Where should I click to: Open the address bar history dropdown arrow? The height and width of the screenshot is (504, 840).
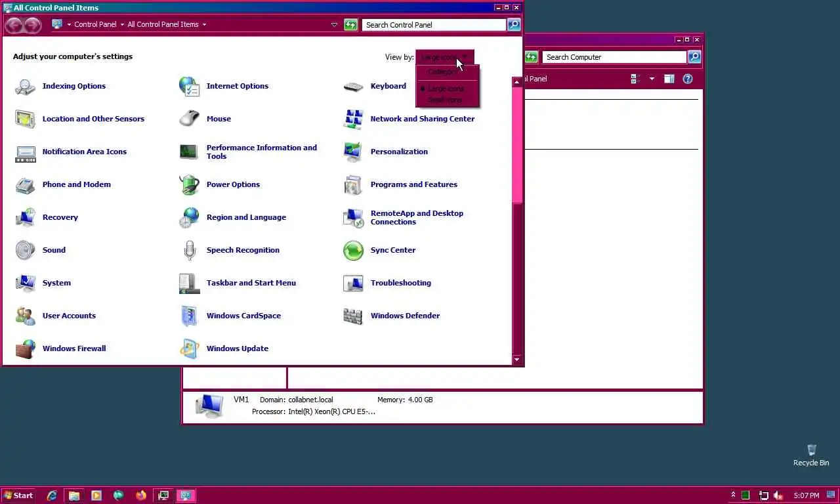pyautogui.click(x=334, y=25)
